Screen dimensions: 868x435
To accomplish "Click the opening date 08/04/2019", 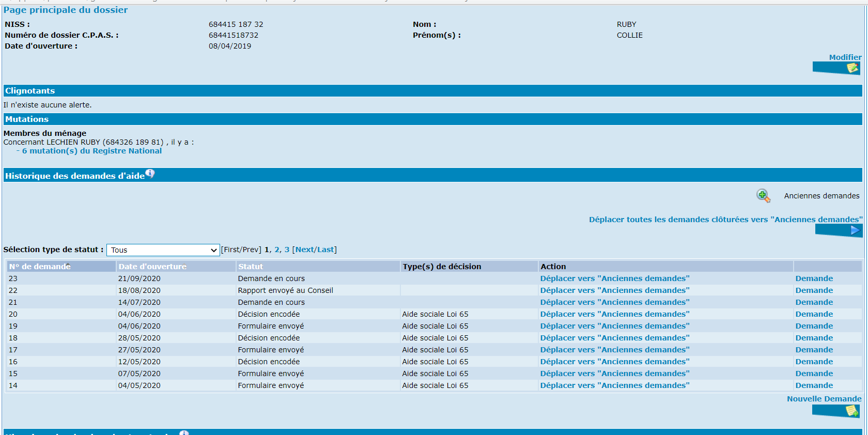I will [230, 46].
